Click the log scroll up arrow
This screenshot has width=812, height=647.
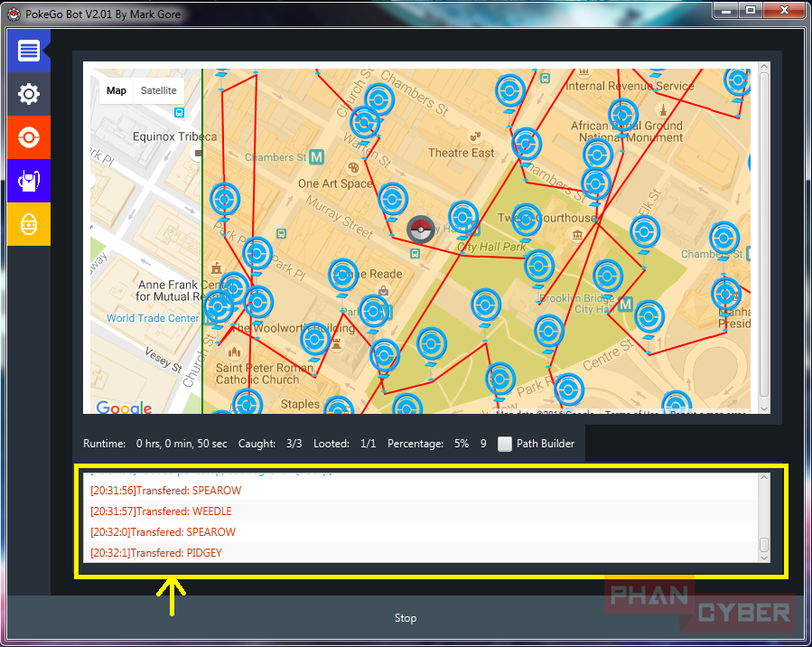pos(764,478)
